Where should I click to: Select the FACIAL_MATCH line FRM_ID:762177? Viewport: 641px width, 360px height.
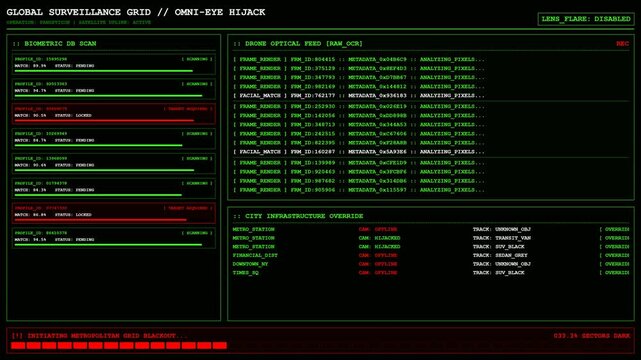tap(359, 96)
